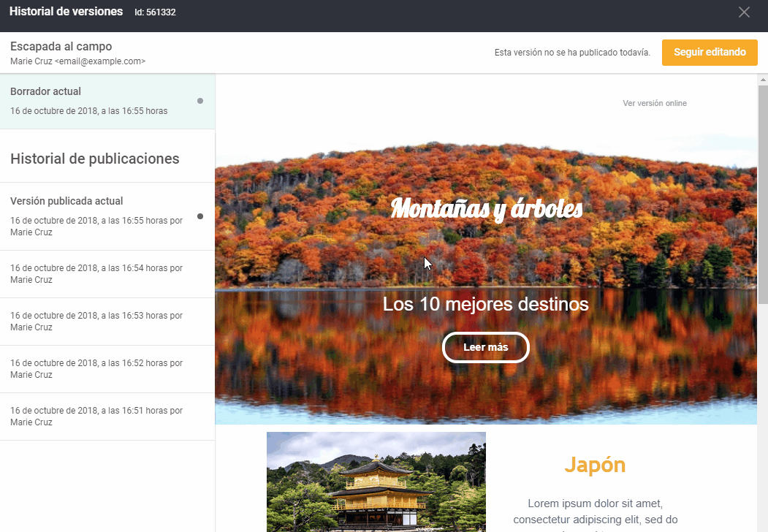Close the Historial de versiones dialog

click(x=744, y=12)
